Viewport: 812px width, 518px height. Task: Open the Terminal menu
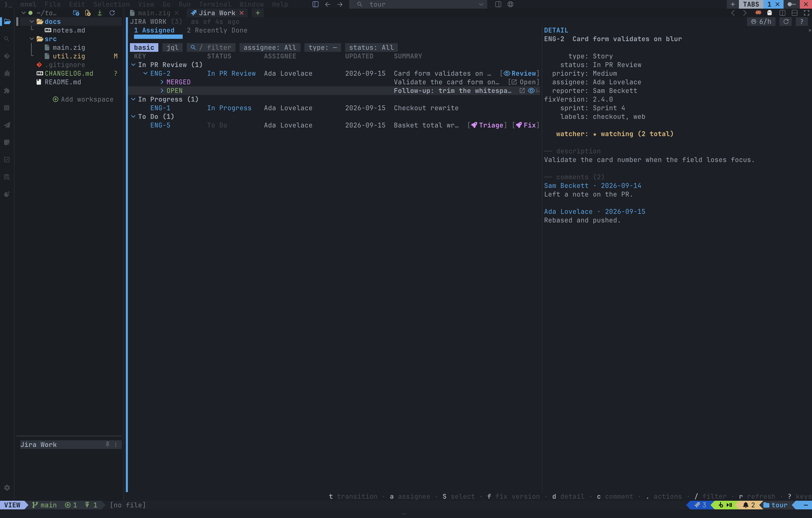point(215,4)
